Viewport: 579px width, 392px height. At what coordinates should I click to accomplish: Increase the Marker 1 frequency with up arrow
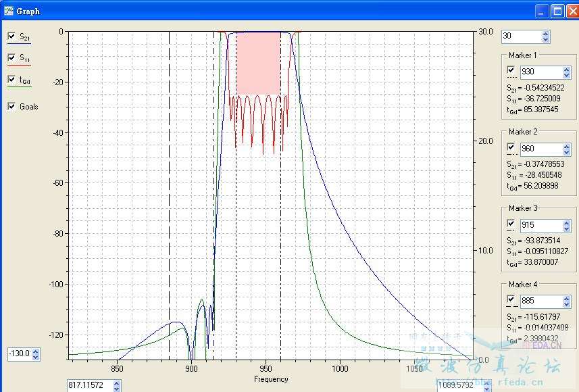[x=568, y=69]
